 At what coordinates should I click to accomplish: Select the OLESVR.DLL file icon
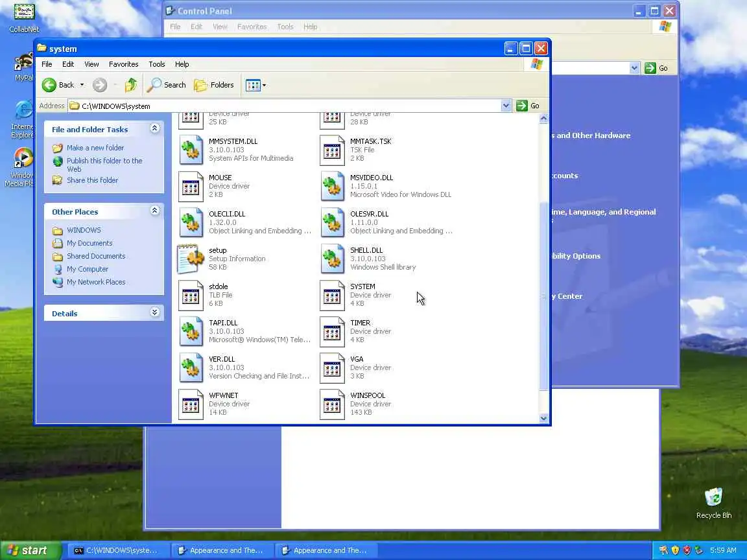tap(332, 222)
